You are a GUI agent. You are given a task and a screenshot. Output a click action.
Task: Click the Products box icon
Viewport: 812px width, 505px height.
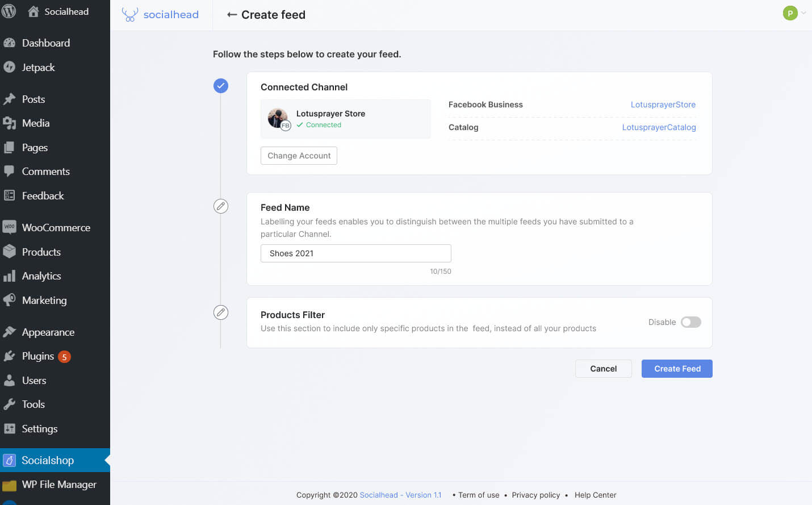click(x=9, y=252)
